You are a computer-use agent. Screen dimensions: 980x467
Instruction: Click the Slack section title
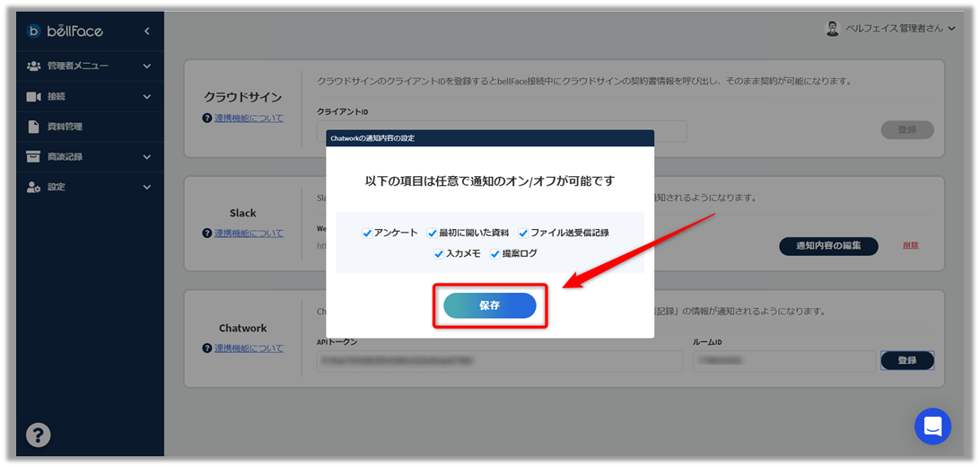[x=242, y=213]
